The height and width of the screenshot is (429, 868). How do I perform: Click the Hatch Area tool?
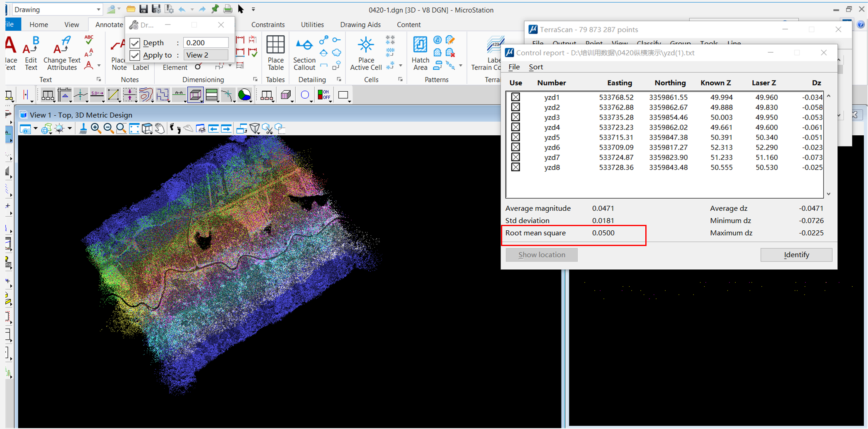tap(420, 53)
